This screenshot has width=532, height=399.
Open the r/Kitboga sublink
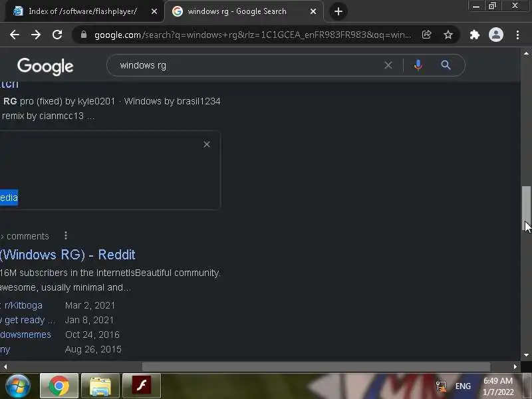(x=23, y=305)
